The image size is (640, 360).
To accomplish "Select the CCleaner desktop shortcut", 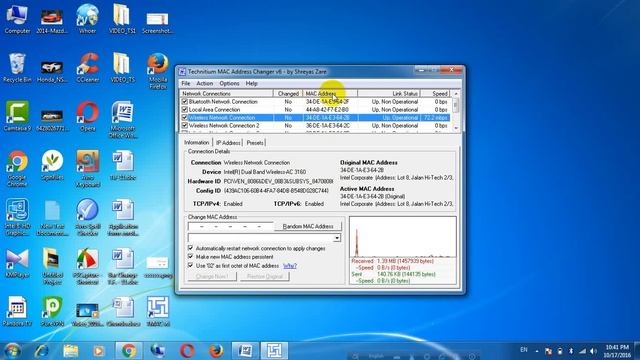I will pos(88,68).
